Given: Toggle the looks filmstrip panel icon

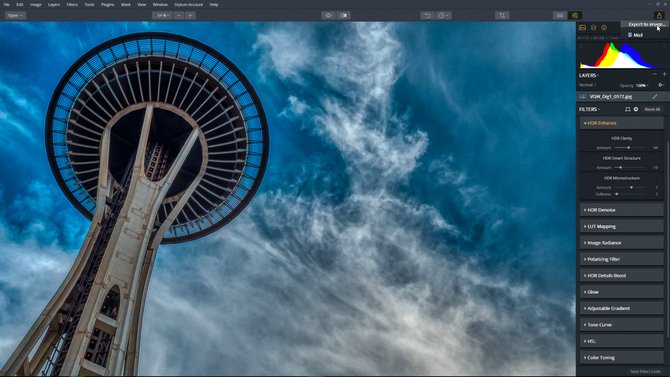Looking at the screenshot, I should [x=560, y=15].
